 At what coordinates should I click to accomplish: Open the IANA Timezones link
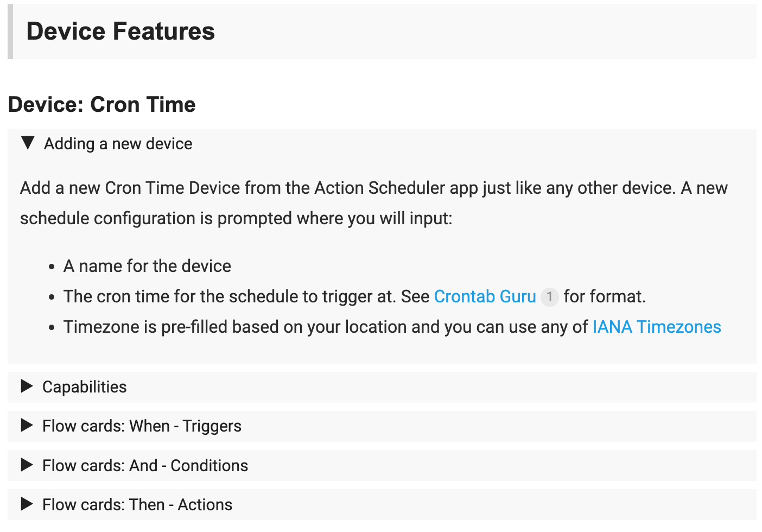click(657, 327)
